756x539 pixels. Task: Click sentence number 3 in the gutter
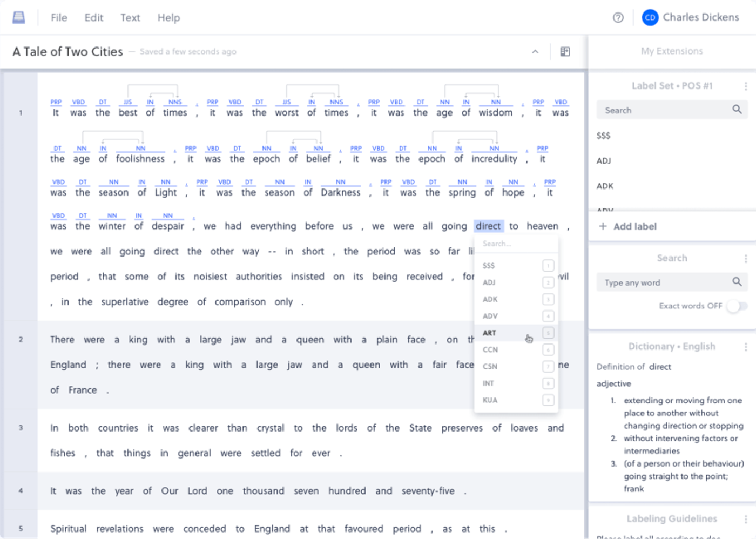pos(21,428)
